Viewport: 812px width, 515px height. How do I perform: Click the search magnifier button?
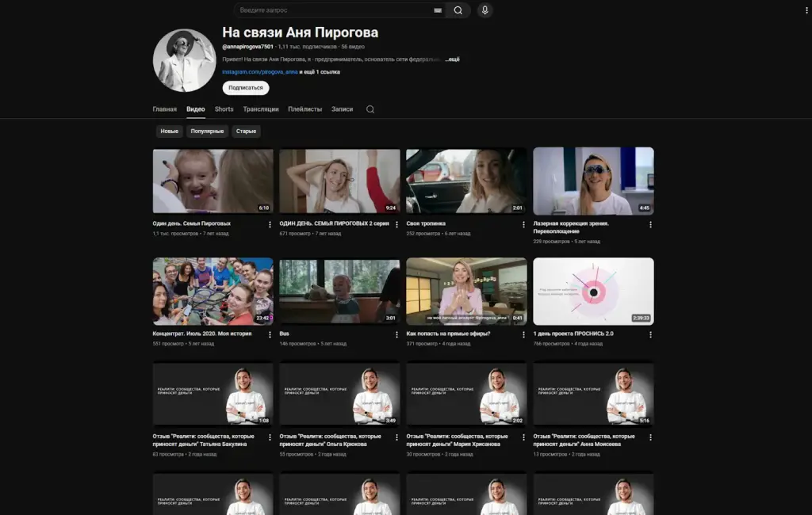pyautogui.click(x=458, y=10)
